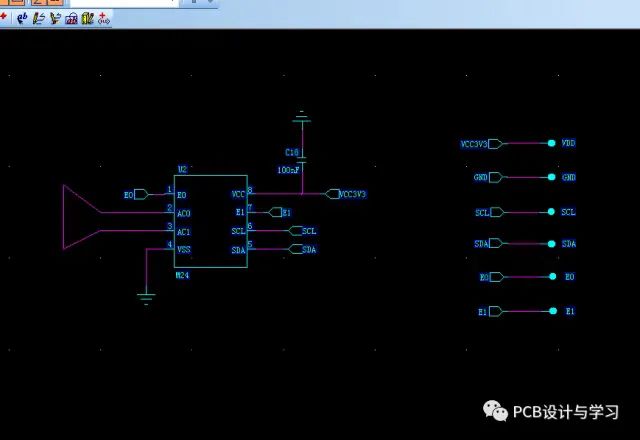Select the ground symbol above capacitor C16
640x440 pixels.
[302, 116]
